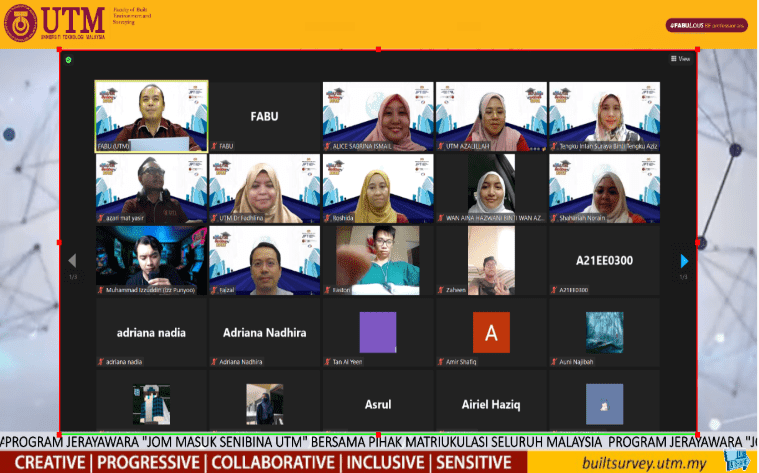Click the Asrul participant tile
The image size is (759, 473).
[378, 401]
